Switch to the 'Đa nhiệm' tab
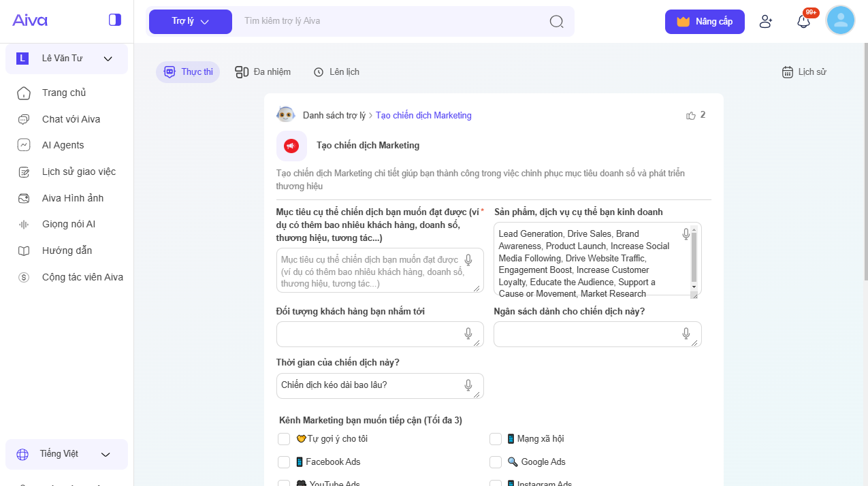The width and height of the screenshot is (868, 486). click(x=263, y=72)
